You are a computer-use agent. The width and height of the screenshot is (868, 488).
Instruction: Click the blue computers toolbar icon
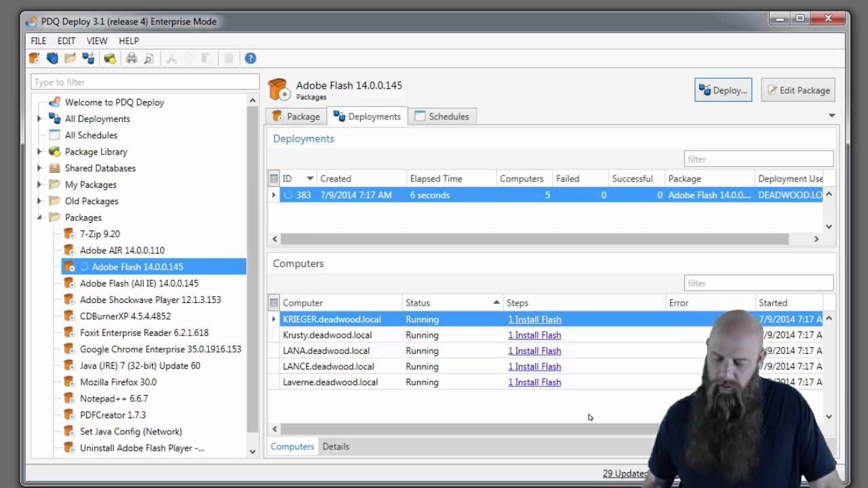[x=52, y=58]
